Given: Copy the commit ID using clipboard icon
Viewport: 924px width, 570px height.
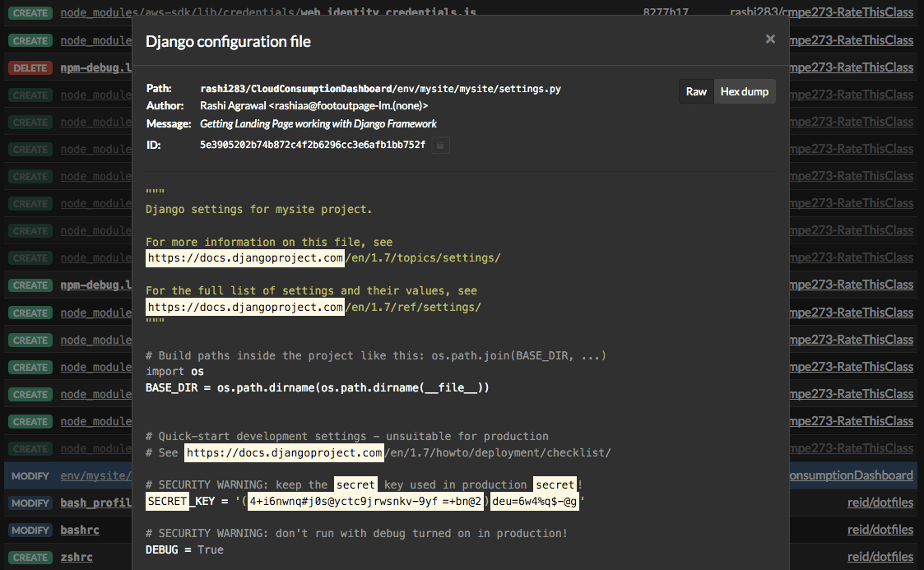Looking at the screenshot, I should (x=440, y=145).
